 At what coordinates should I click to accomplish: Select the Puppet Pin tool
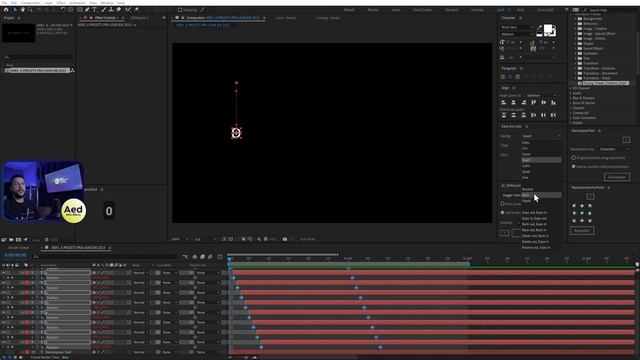click(x=136, y=9)
